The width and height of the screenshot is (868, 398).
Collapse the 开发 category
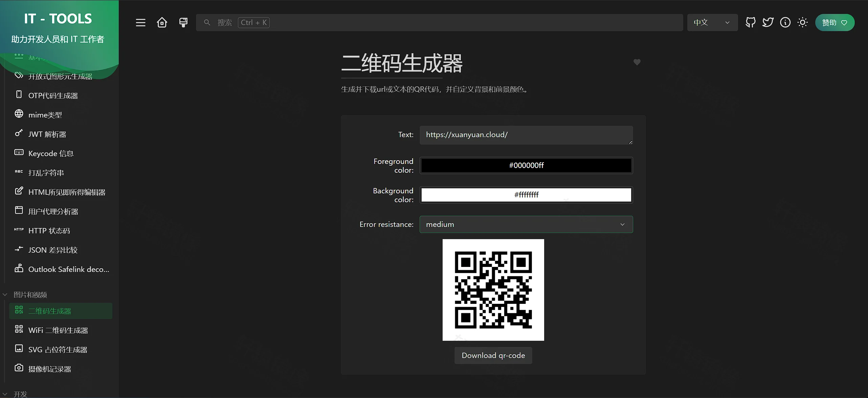click(x=15, y=394)
